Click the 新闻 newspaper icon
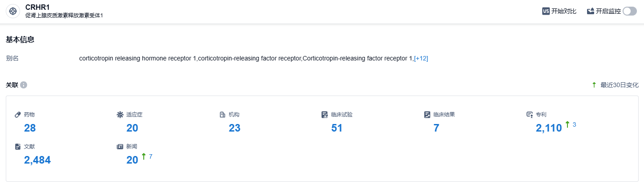 point(120,147)
